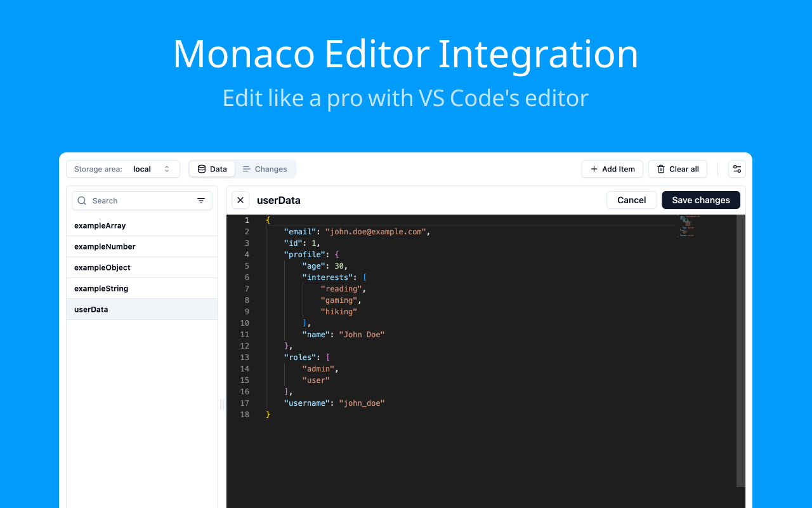Click the editor vertical scrollbar
Screen dimensions: 812x508
click(741, 351)
